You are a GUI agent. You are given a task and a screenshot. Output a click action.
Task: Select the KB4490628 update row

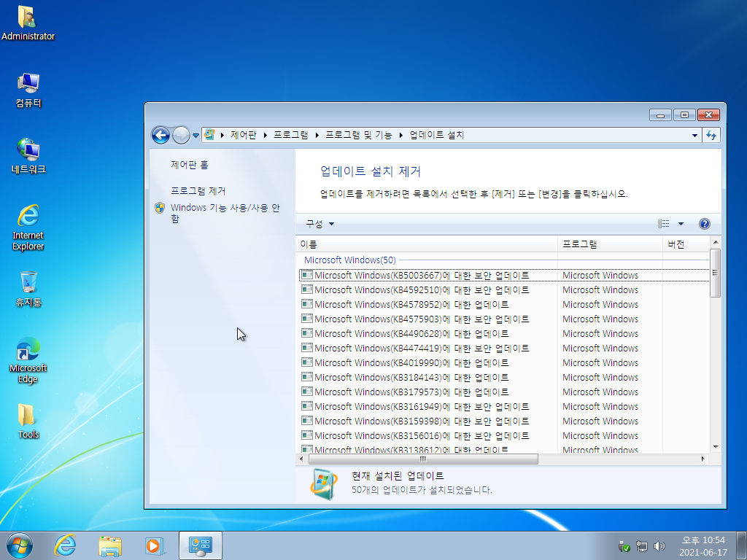tap(504, 334)
